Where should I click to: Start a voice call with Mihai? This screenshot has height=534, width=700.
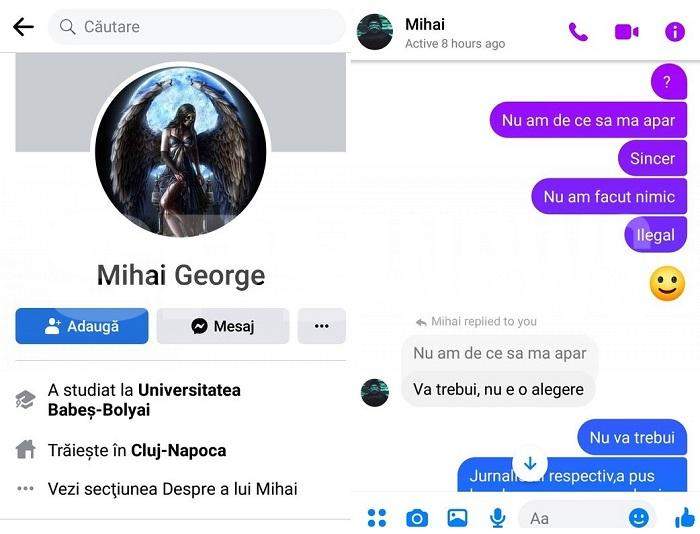click(x=578, y=32)
